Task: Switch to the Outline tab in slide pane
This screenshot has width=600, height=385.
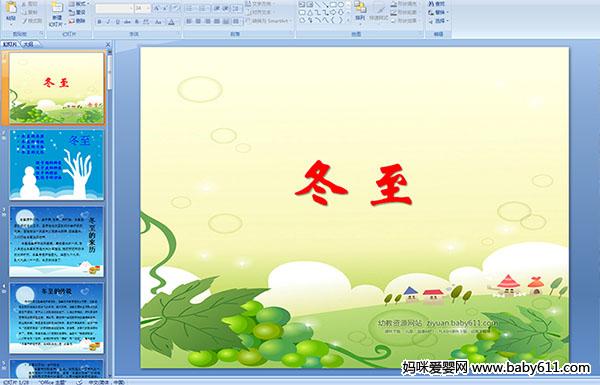Action: tap(29, 44)
